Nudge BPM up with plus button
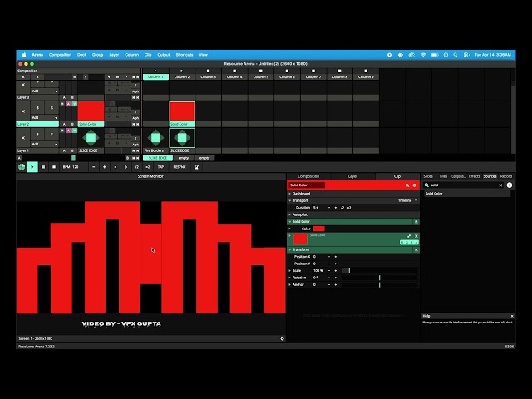 105,167
